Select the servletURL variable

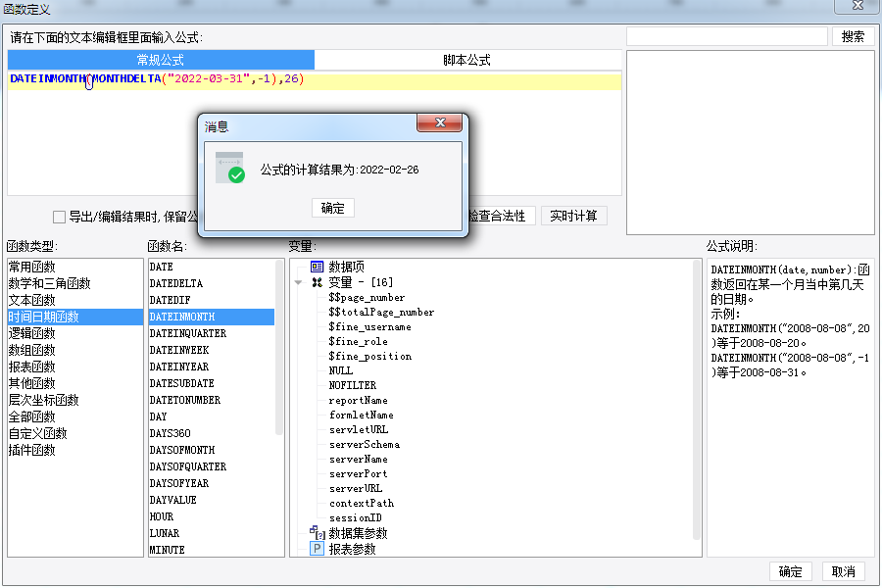(359, 429)
